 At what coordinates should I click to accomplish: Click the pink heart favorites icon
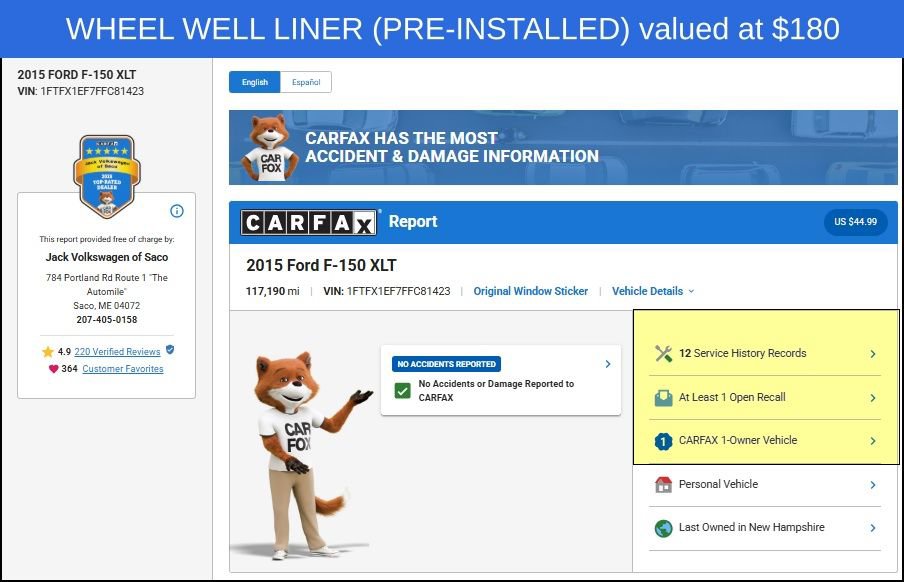tap(54, 369)
